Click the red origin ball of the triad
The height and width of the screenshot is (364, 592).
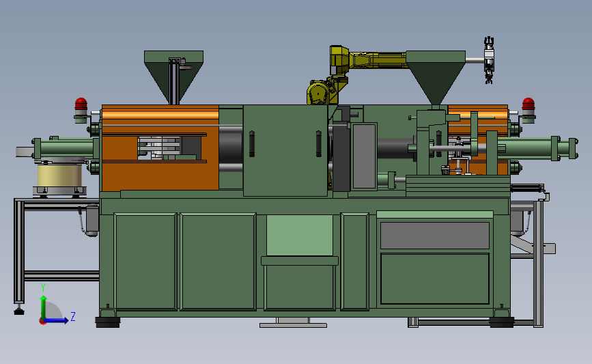click(42, 322)
